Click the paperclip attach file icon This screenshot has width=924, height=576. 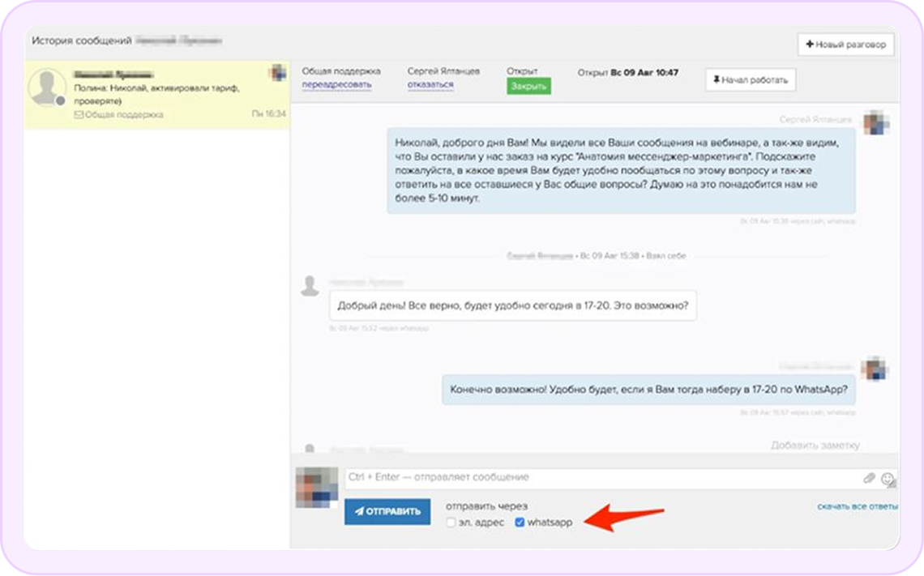point(869,478)
